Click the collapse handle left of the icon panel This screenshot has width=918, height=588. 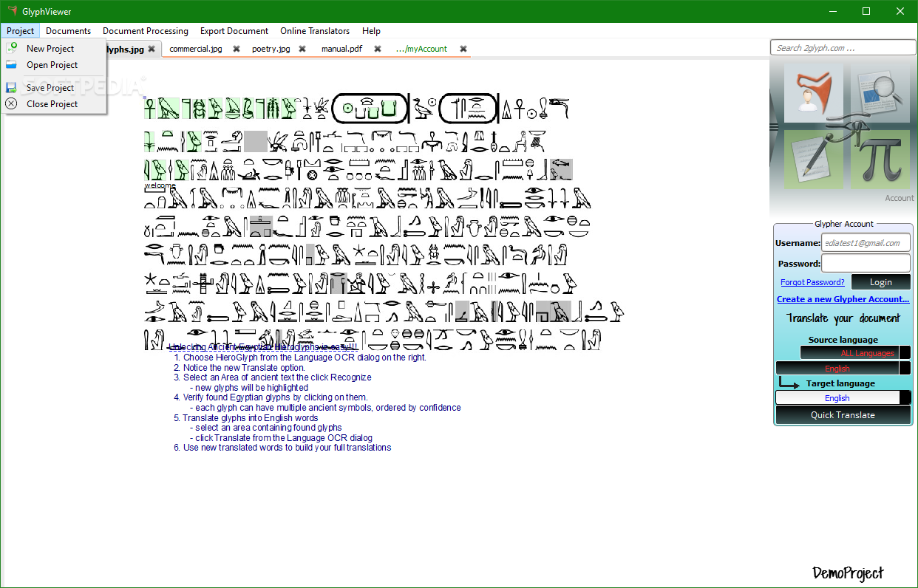(x=774, y=127)
